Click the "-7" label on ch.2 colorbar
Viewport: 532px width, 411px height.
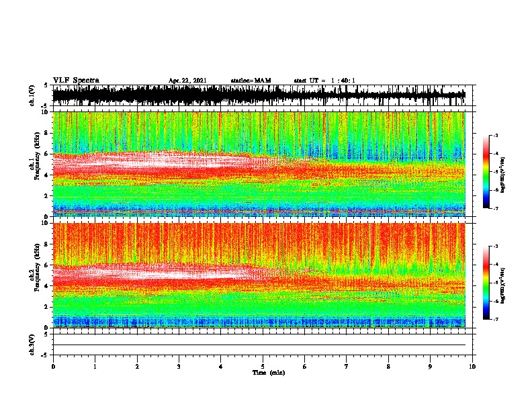click(x=496, y=319)
